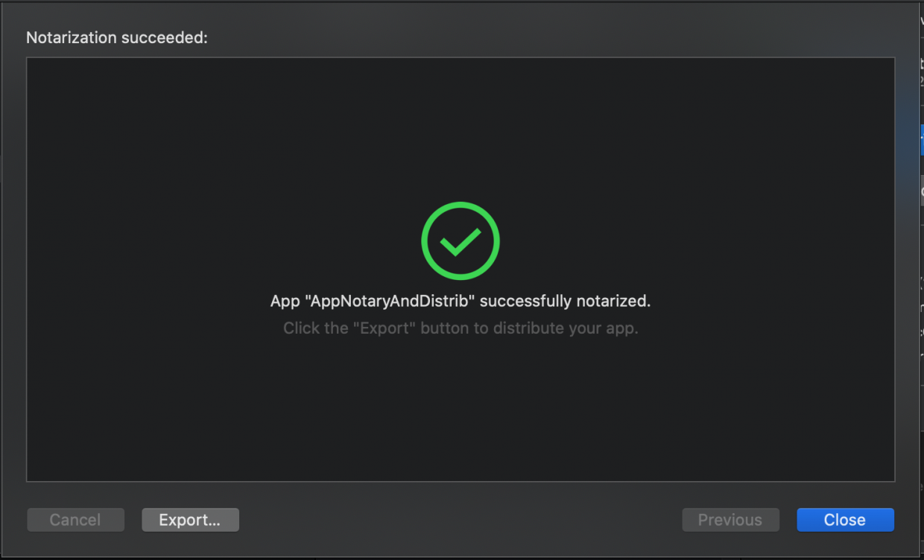
Task: Go back using the Previous control
Action: pos(730,519)
